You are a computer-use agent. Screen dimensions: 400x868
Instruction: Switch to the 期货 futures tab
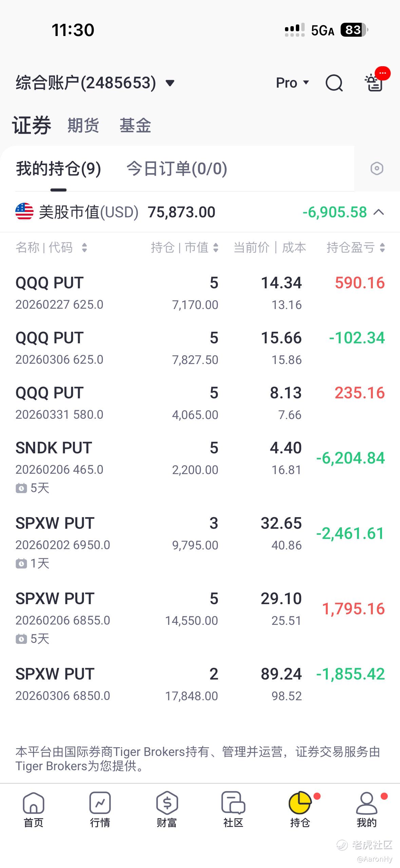pyautogui.click(x=83, y=125)
